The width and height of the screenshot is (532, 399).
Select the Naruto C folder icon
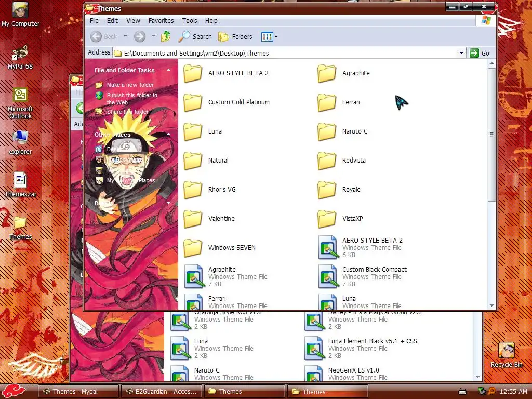327,131
